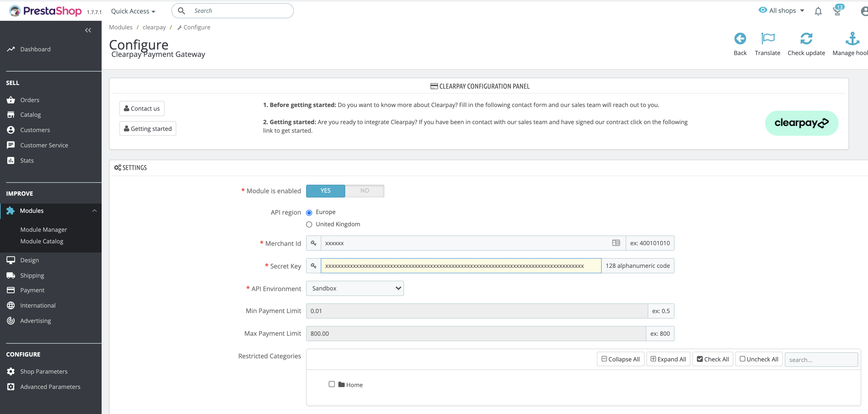
Task: Click the Catalog store icon
Action: tap(11, 115)
